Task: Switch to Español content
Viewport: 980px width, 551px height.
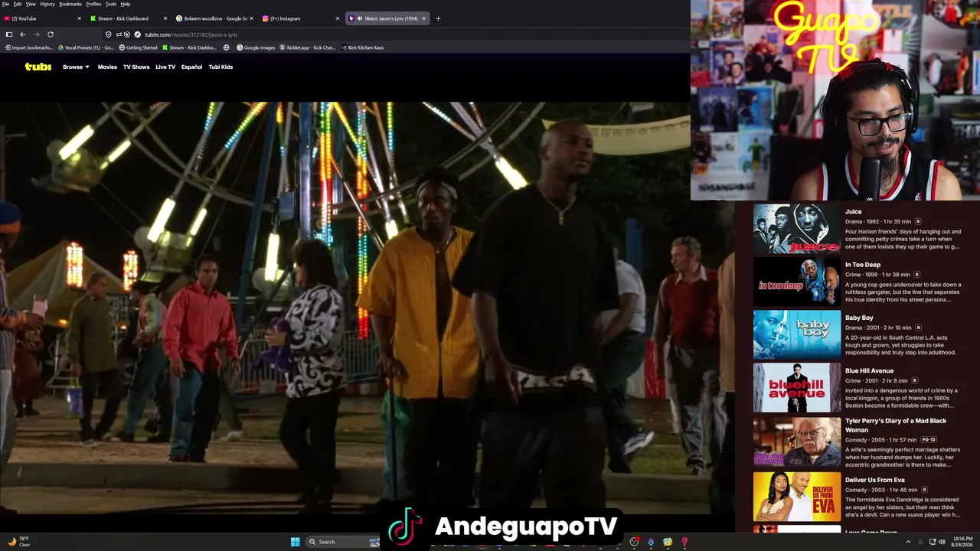Action: pos(191,67)
